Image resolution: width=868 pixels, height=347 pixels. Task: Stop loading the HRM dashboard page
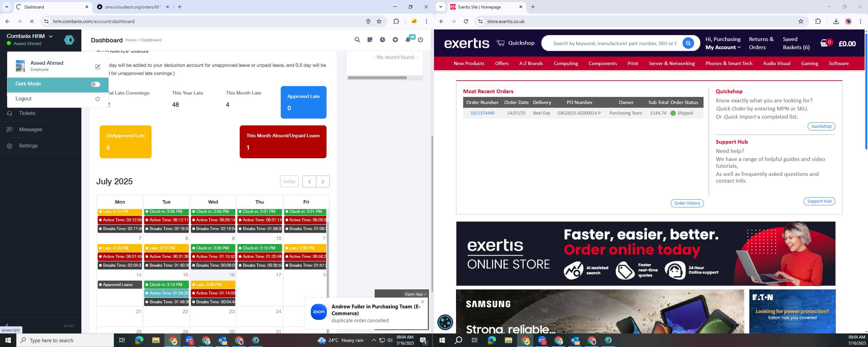click(x=32, y=21)
